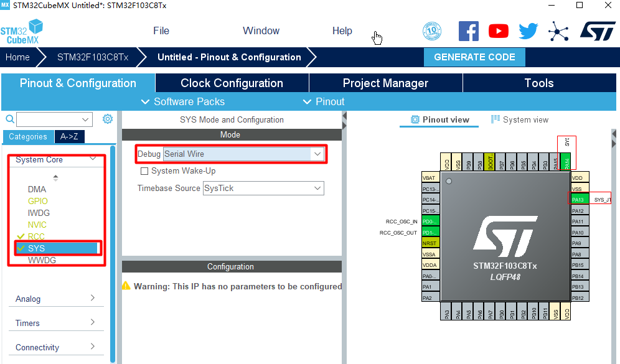Open the search field dropdown arrow
Viewport: 620px width, 364px height.
(85, 119)
